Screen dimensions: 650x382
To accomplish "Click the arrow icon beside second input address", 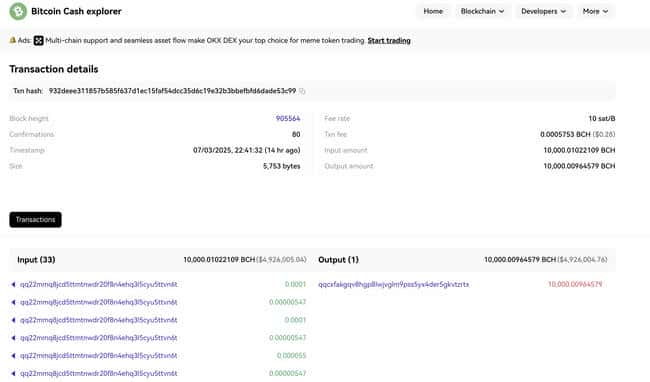I will tap(13, 302).
